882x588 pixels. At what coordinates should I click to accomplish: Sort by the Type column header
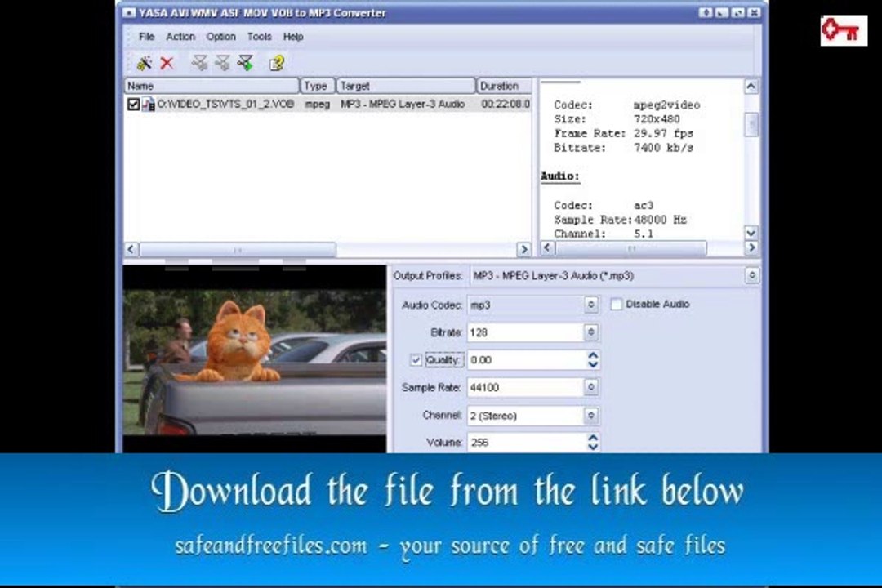[x=317, y=86]
